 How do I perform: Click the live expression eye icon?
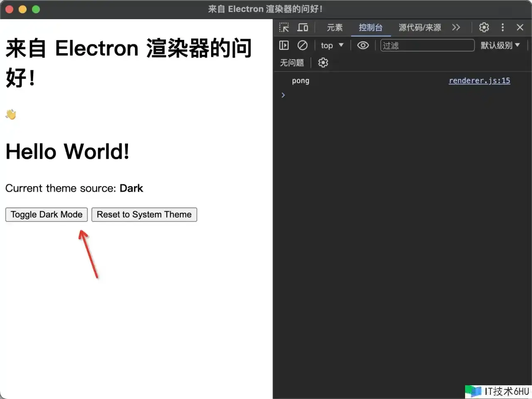click(x=363, y=45)
